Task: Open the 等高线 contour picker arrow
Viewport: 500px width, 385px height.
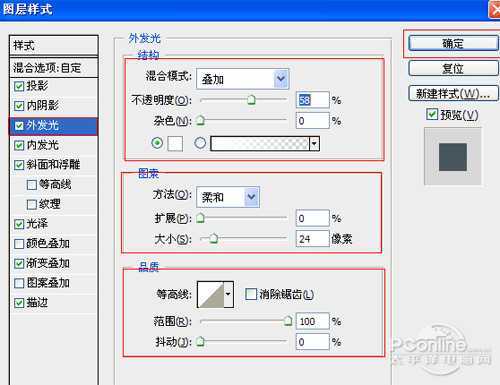Action: (x=228, y=294)
